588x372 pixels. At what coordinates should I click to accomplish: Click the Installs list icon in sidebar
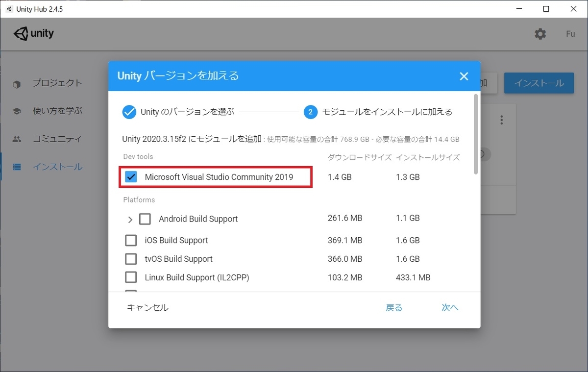pyautogui.click(x=17, y=167)
